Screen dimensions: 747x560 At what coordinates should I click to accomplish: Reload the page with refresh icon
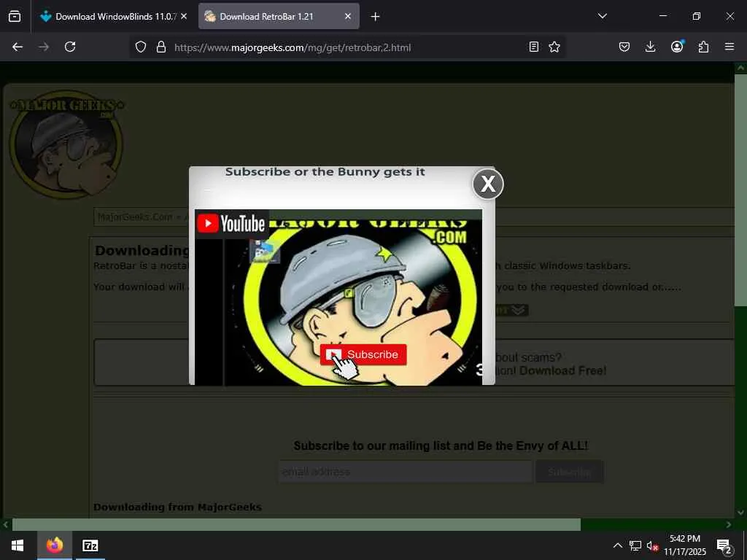click(x=70, y=47)
